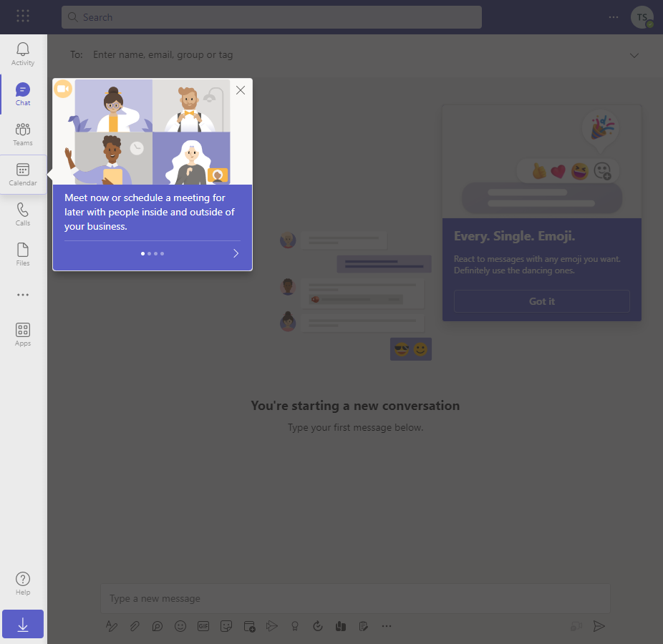Click the Type a new message box
Viewport: 663px width, 644px height.
coord(355,598)
